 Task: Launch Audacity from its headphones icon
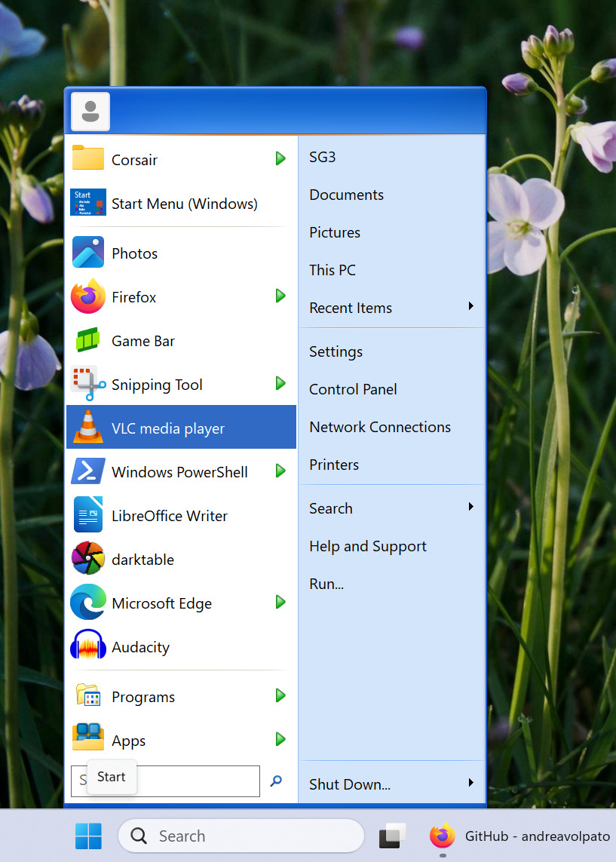tap(88, 647)
